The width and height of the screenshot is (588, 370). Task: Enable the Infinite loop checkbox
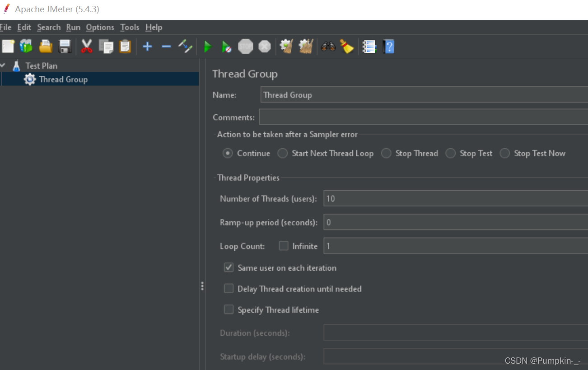coord(284,246)
